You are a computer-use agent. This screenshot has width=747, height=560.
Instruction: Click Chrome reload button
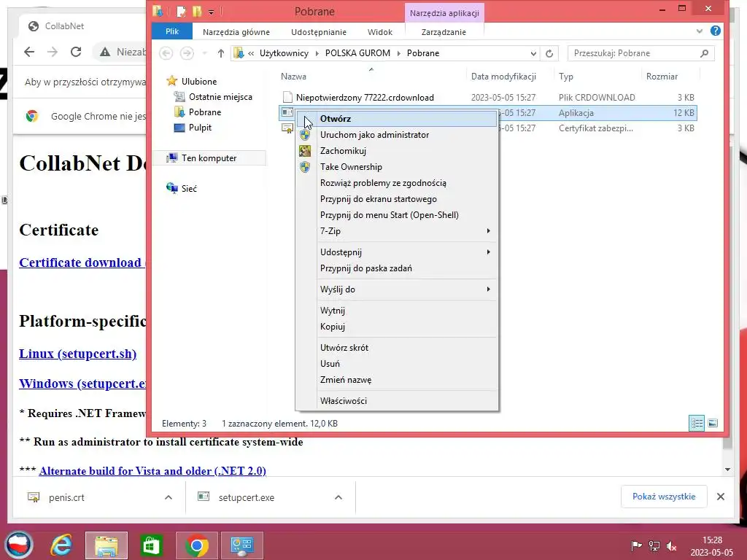point(76,52)
